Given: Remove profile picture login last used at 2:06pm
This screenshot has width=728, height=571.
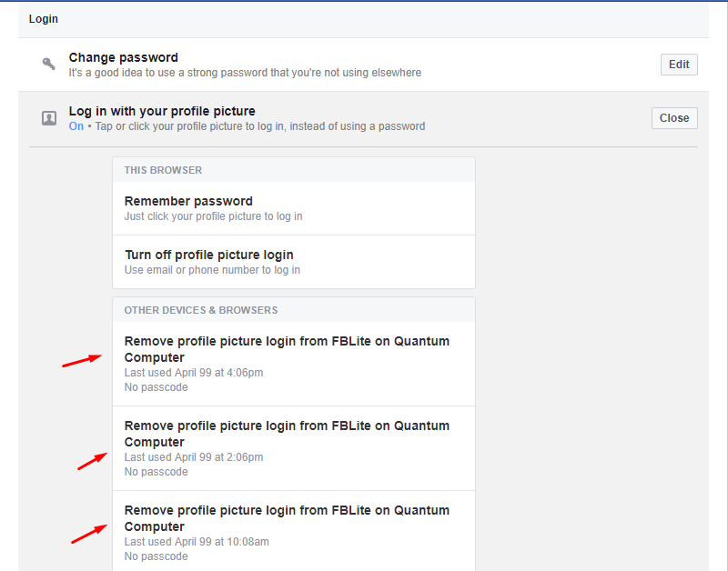Looking at the screenshot, I should tap(288, 434).
